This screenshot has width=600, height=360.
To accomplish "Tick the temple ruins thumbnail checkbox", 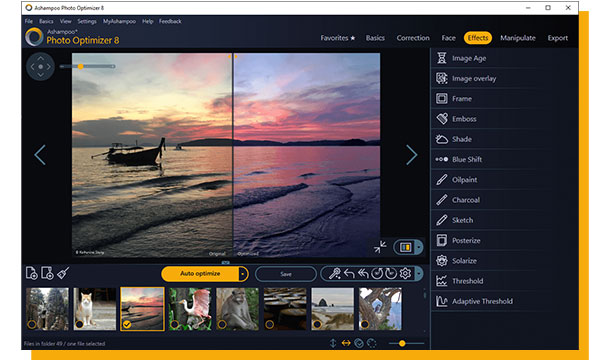I will click(x=32, y=324).
